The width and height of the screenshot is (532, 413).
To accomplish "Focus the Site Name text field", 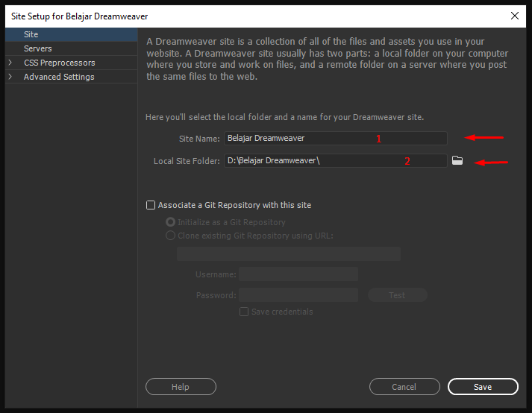I will [336, 139].
